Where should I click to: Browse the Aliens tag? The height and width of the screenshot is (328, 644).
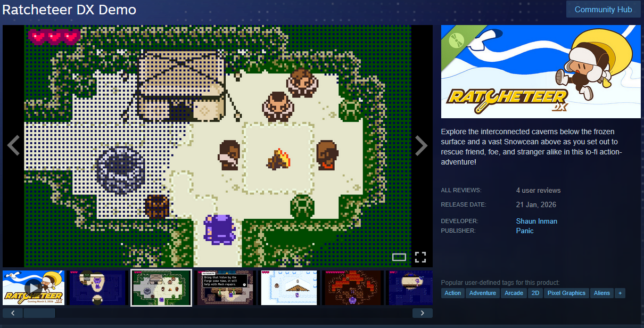click(601, 293)
